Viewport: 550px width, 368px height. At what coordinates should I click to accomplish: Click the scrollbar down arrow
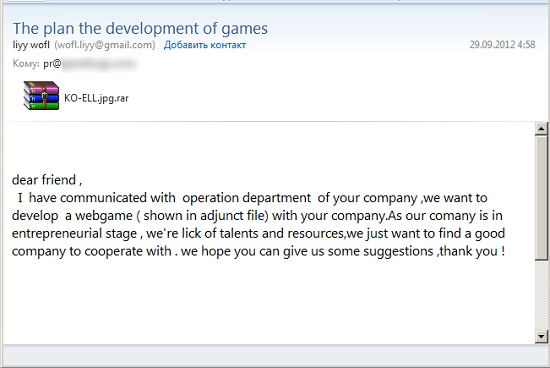(x=541, y=337)
